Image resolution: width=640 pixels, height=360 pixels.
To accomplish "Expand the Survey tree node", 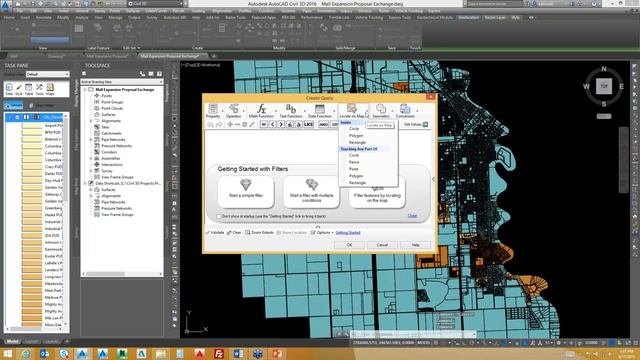I will pos(91,171).
